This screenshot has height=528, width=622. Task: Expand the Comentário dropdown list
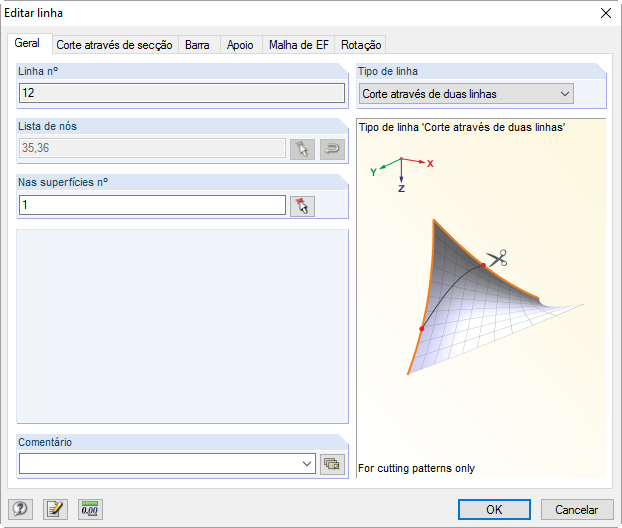pyautogui.click(x=306, y=464)
